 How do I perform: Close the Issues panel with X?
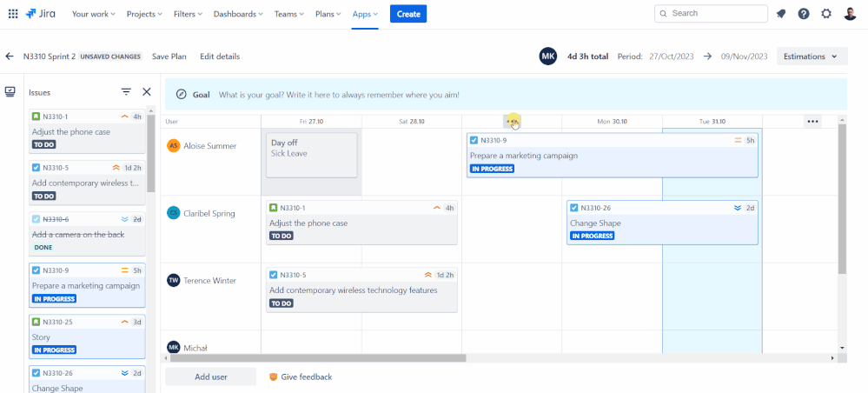tap(147, 92)
